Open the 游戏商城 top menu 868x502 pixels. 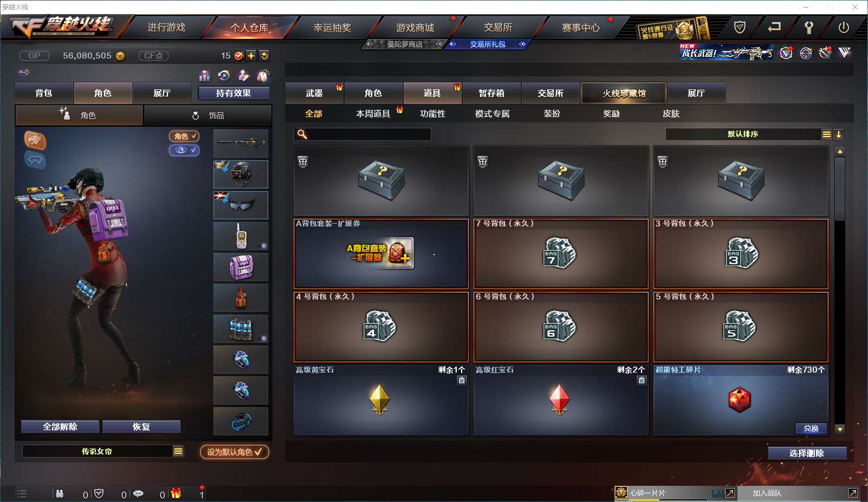[414, 27]
